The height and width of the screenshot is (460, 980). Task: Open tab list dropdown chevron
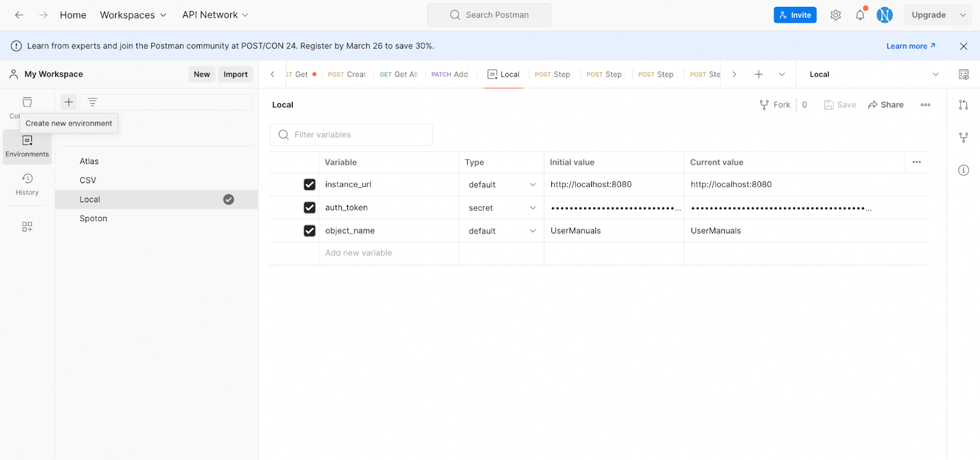pos(782,74)
